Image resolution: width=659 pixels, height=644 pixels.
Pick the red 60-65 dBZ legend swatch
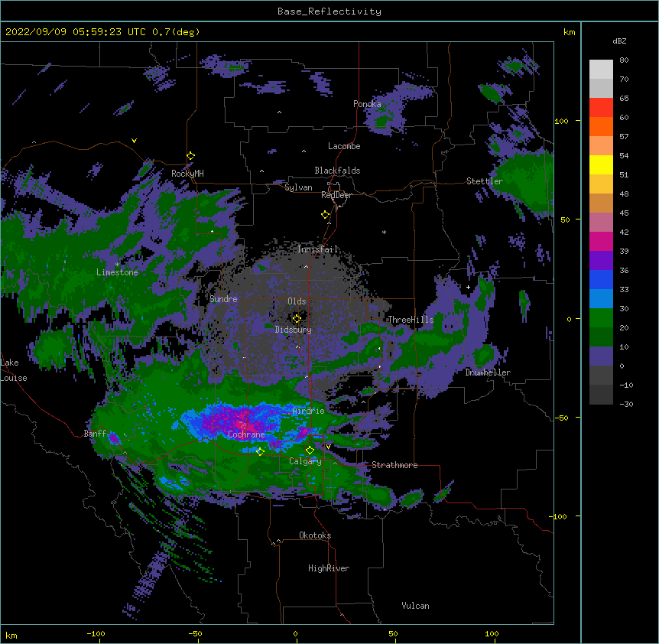(601, 108)
